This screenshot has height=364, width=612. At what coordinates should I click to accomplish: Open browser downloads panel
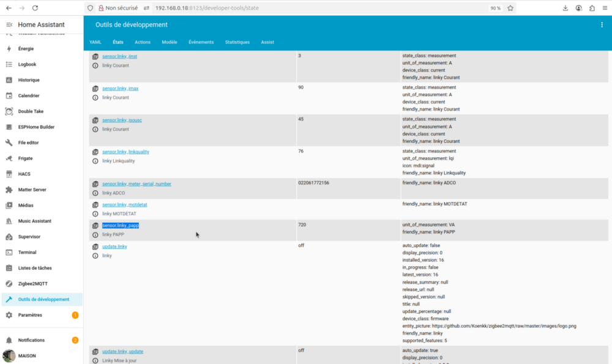(565, 8)
